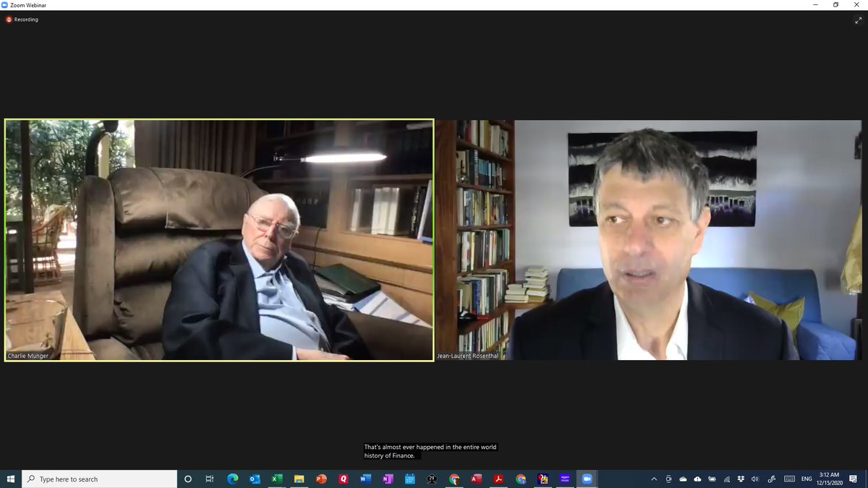Open the Action Center notifications icon
The width and height of the screenshot is (868, 488).
click(x=854, y=479)
